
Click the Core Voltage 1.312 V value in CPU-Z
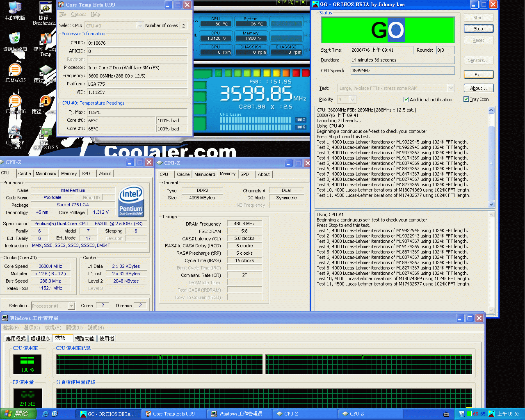pyautogui.click(x=101, y=212)
